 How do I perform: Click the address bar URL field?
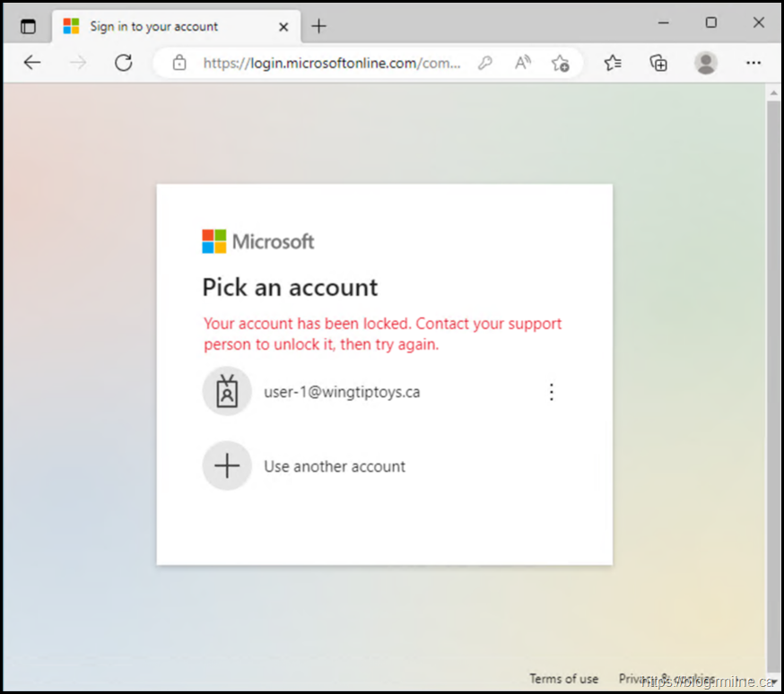click(x=332, y=63)
